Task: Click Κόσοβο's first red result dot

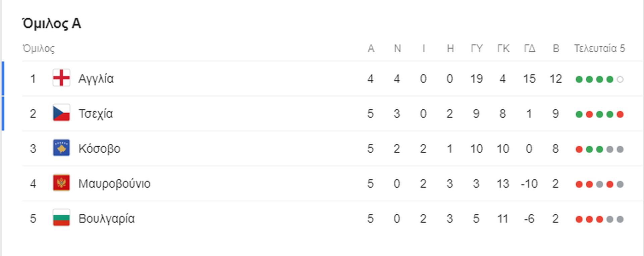Action: (579, 149)
